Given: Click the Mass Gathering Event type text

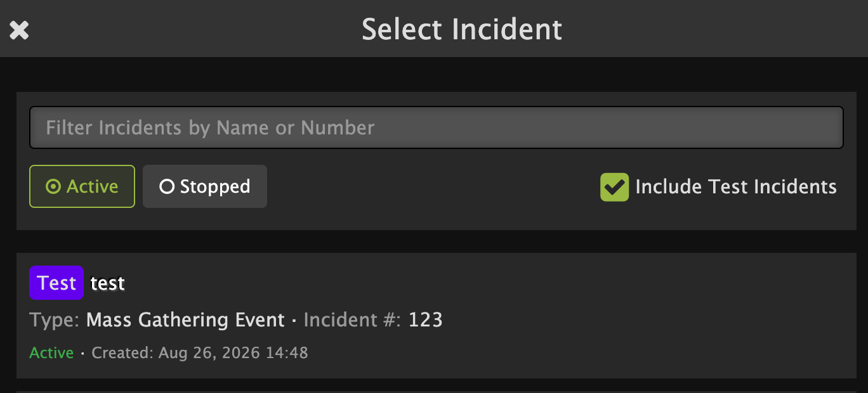Looking at the screenshot, I should [185, 320].
